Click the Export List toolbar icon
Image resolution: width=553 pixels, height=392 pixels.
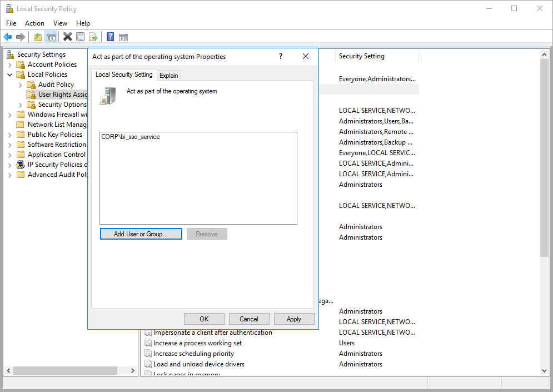[x=93, y=37]
